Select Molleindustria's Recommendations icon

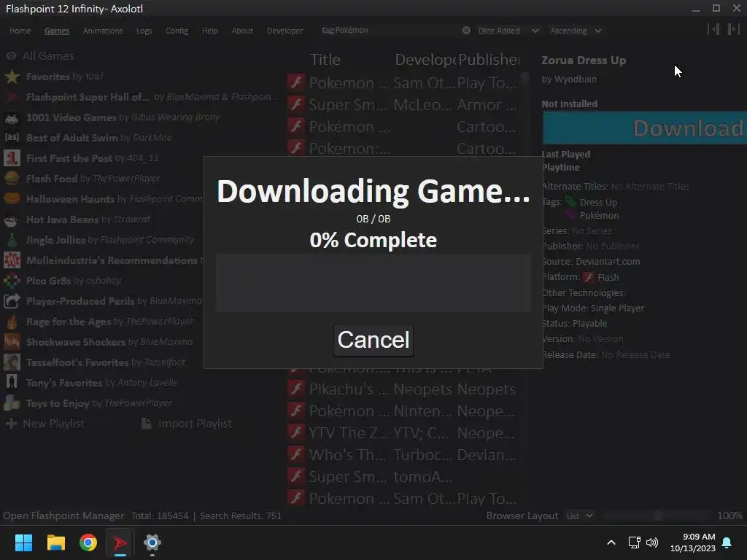pyautogui.click(x=12, y=260)
